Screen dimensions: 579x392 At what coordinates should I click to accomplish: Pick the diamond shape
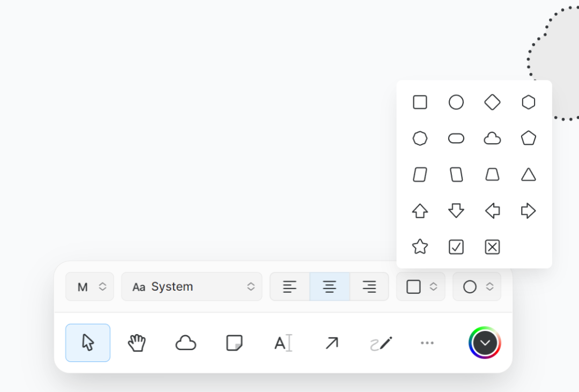click(x=492, y=102)
